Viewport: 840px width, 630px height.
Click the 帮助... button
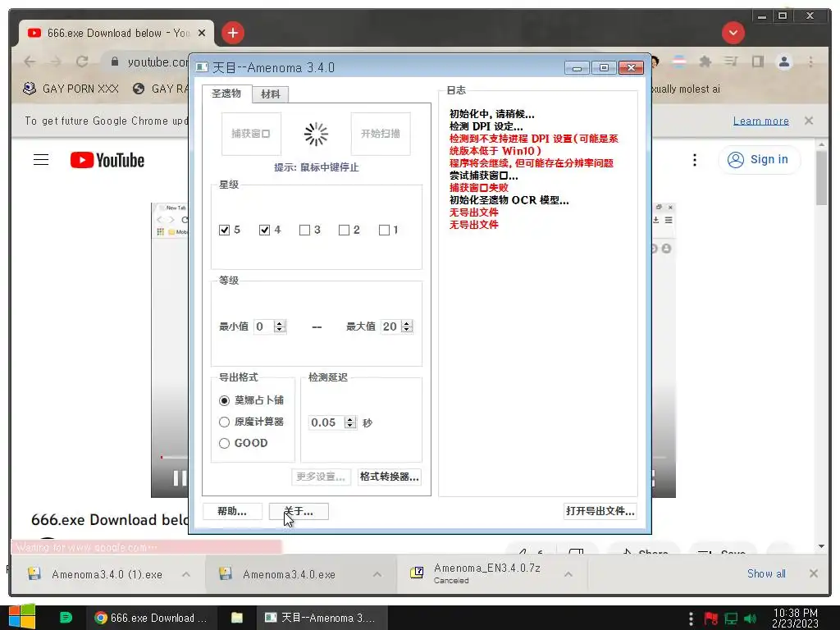click(x=232, y=511)
